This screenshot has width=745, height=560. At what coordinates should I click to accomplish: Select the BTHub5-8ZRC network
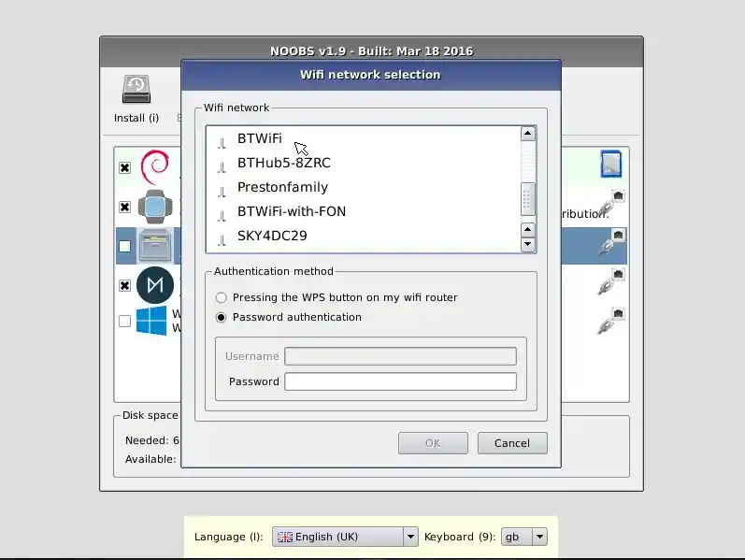[x=283, y=163]
